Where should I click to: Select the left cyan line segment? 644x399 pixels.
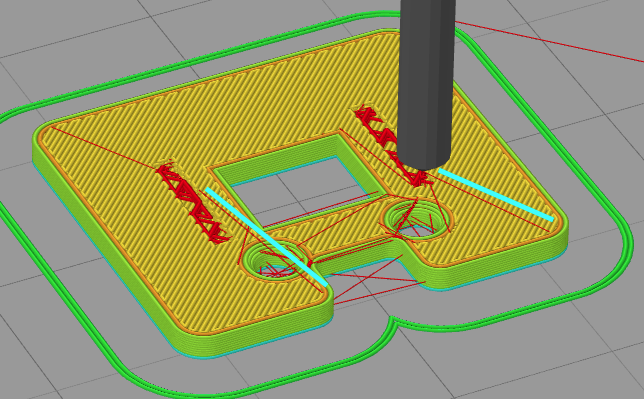267,237
